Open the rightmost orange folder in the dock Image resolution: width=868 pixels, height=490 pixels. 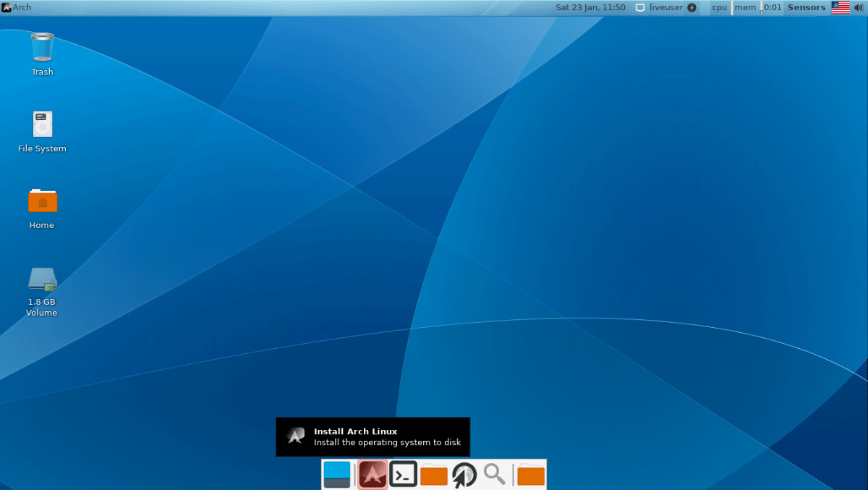531,475
